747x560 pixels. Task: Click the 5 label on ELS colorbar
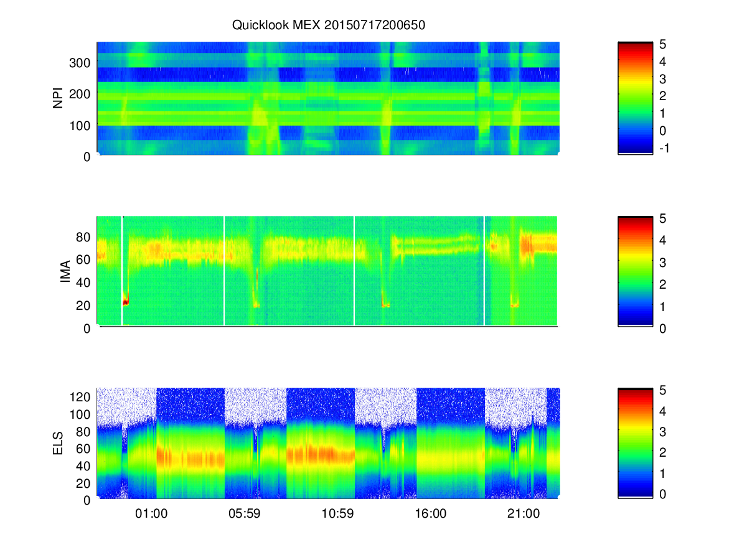coord(663,390)
